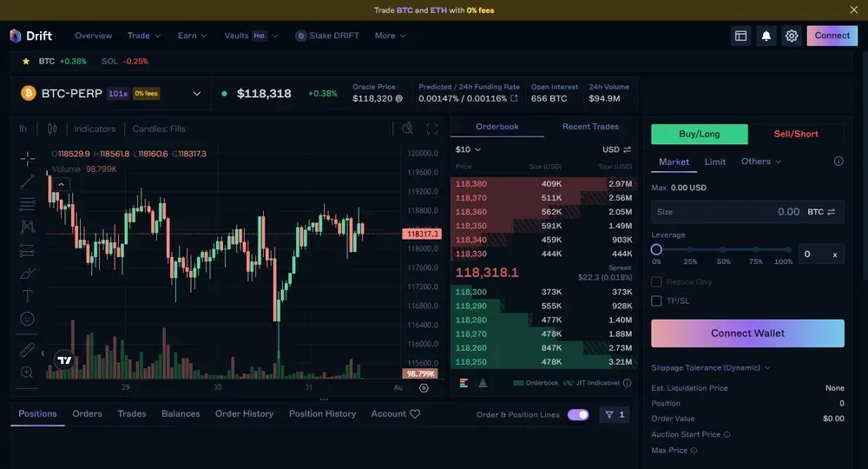Open chart settings gear
This screenshot has height=469, width=868.
(x=424, y=388)
